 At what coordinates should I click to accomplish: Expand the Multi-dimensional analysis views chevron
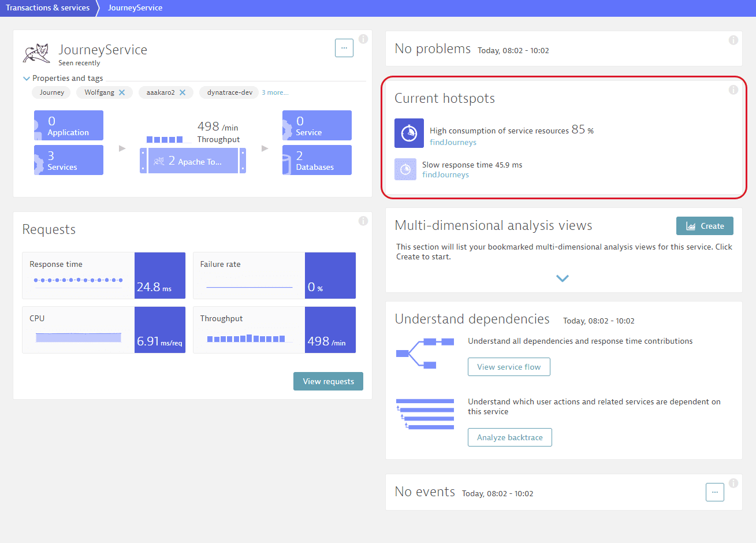coord(563,278)
